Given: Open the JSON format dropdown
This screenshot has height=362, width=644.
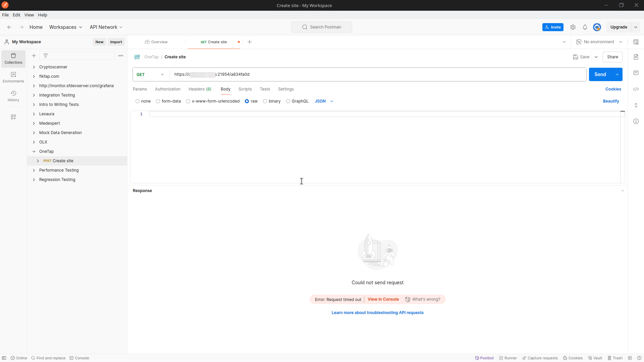Looking at the screenshot, I should [x=324, y=101].
